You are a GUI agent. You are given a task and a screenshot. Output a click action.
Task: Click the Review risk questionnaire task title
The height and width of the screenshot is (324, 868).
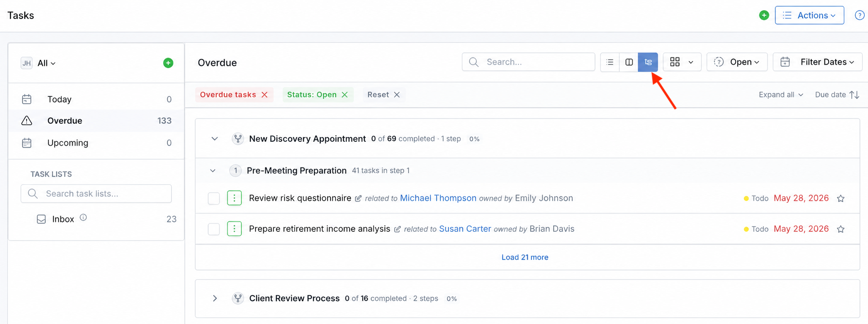coord(300,198)
